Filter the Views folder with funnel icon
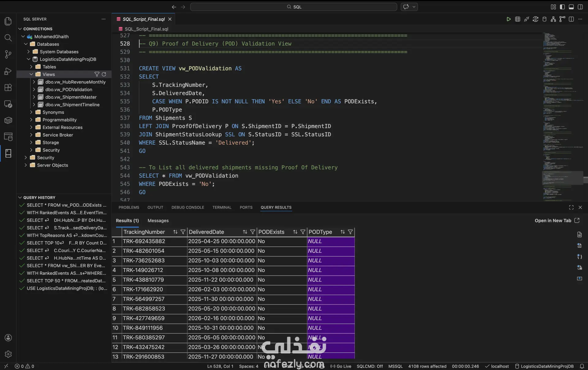The image size is (588, 370). click(x=97, y=74)
